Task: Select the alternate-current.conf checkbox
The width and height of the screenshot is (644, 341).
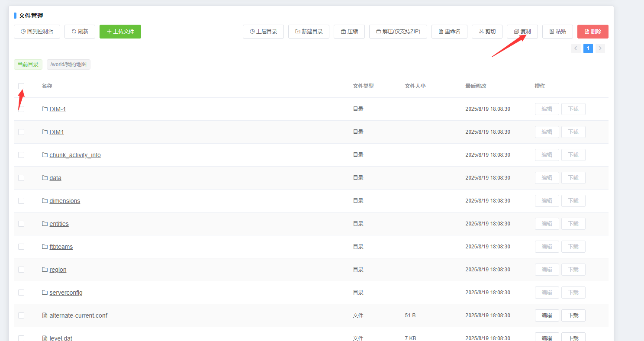Action: click(21, 315)
